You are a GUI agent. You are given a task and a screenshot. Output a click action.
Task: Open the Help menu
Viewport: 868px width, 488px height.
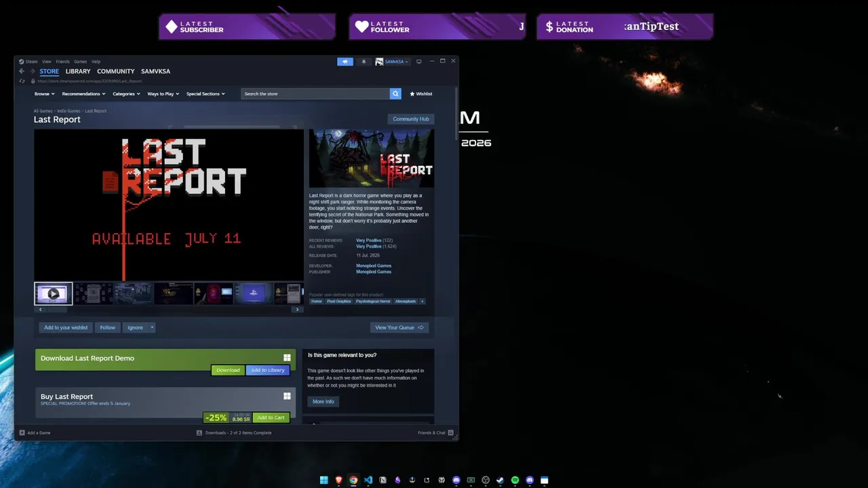tap(96, 62)
